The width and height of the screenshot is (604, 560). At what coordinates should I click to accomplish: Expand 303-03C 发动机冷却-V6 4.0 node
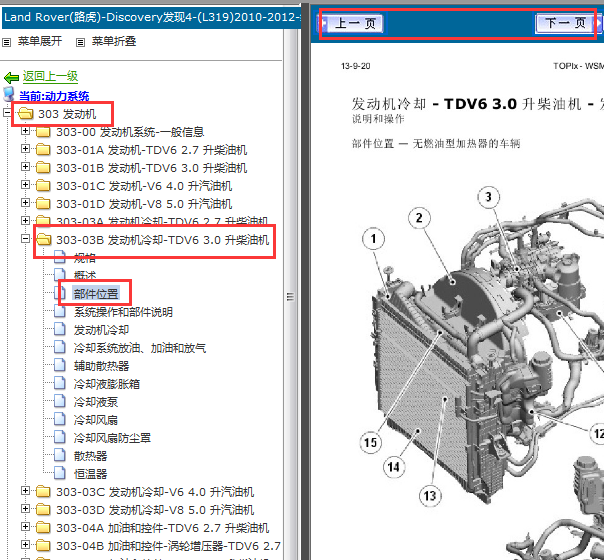25,490
